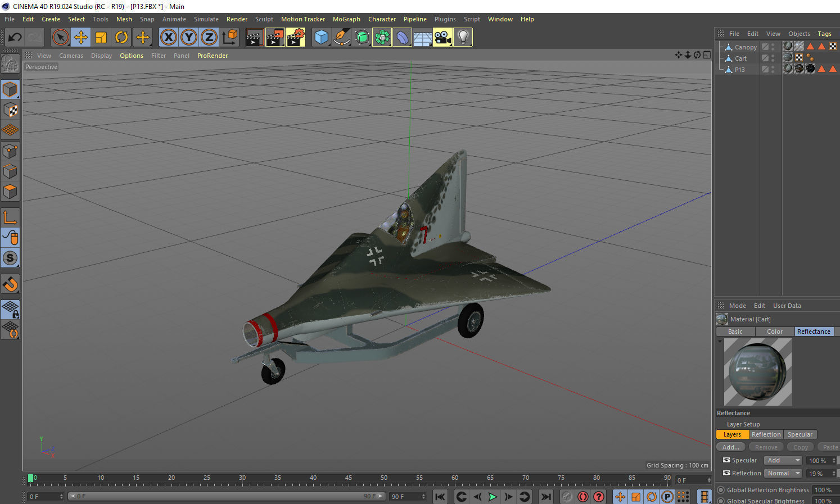Viewport: 840px width, 504px height.
Task: Select the Spline Pen tool icon
Action: (341, 38)
